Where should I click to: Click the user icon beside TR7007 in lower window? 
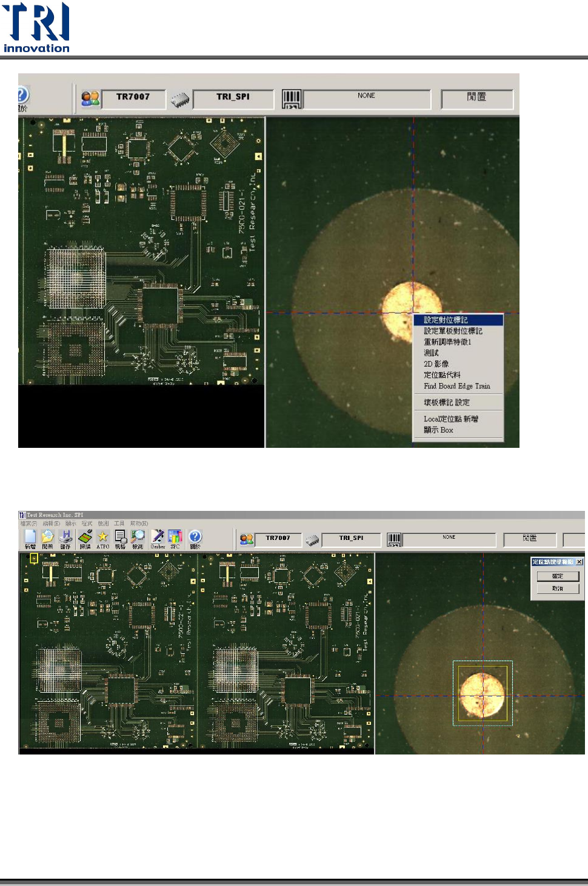246,539
